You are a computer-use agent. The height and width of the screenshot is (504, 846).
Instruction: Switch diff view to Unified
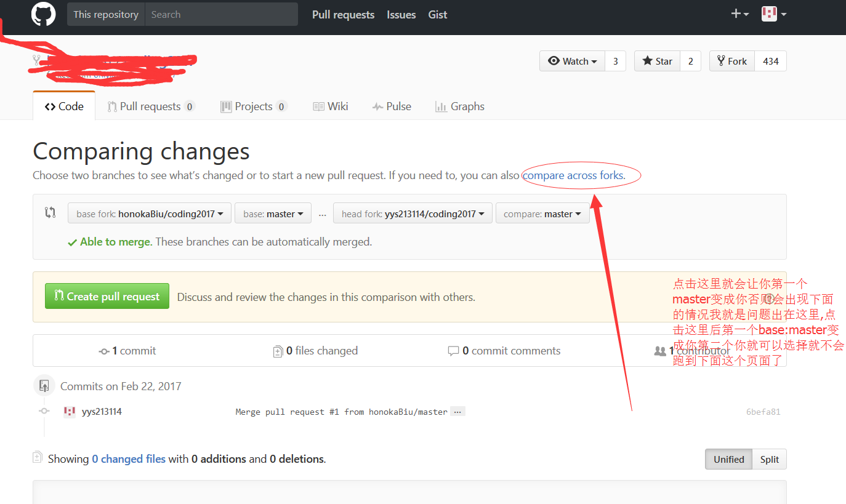[728, 459]
